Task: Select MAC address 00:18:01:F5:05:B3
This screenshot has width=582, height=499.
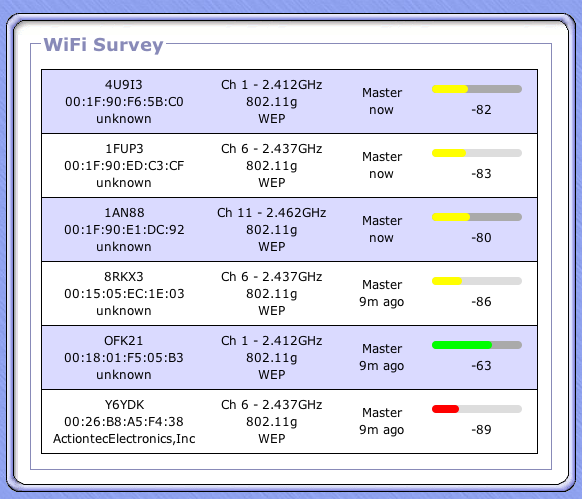Action: pyautogui.click(x=124, y=358)
